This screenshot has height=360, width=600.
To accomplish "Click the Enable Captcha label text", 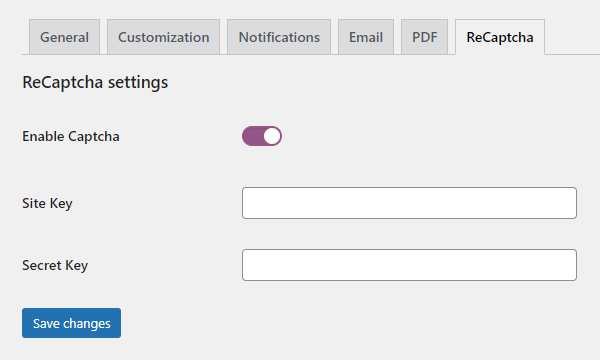I will pos(71,137).
